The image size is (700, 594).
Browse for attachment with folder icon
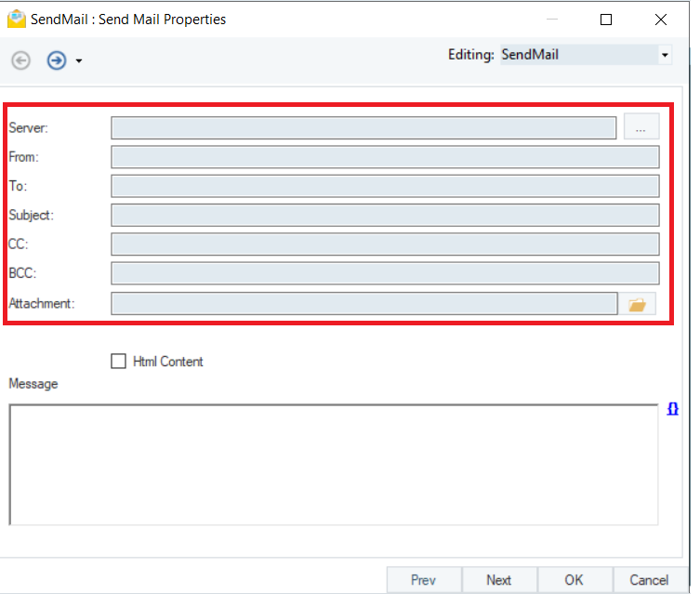637,304
